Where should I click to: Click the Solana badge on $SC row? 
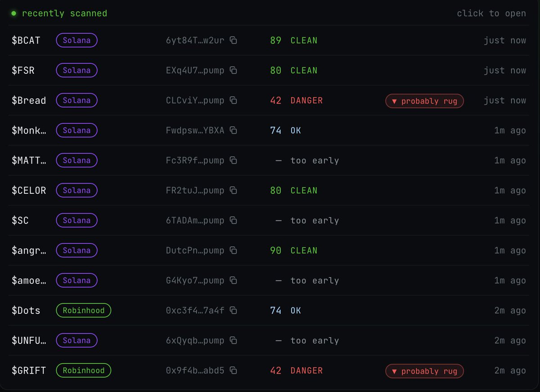coord(76,220)
